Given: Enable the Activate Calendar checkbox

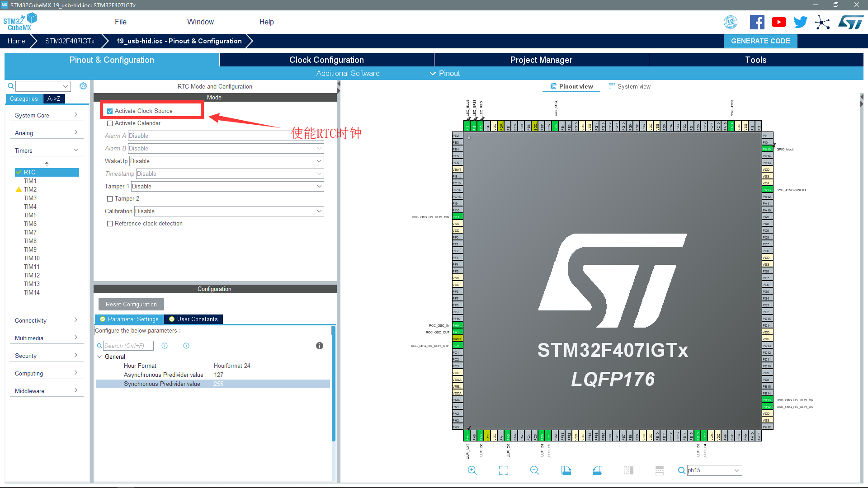Looking at the screenshot, I should click(x=110, y=123).
